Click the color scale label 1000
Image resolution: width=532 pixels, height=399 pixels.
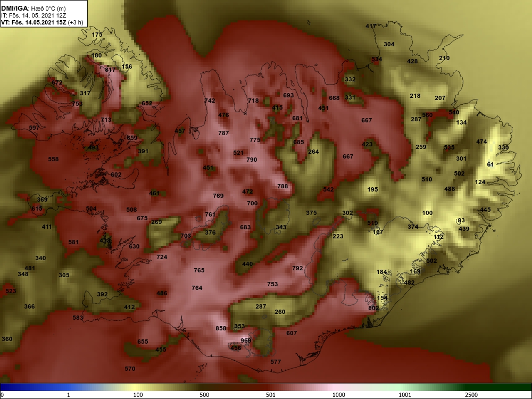(x=338, y=395)
